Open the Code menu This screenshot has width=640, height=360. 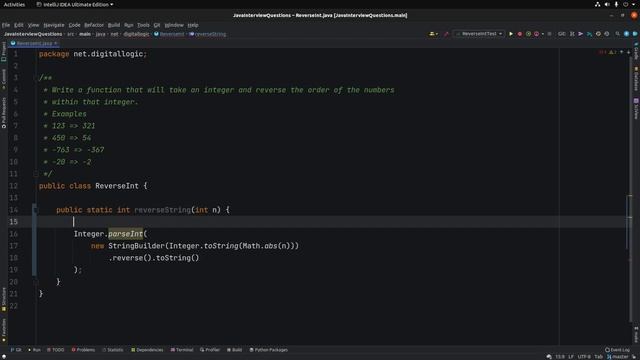pos(74,25)
